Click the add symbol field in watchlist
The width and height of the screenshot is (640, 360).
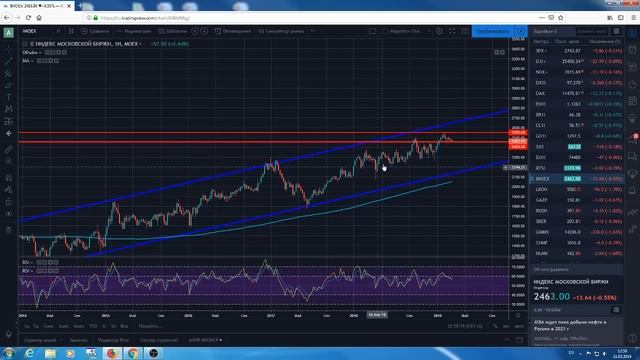591,31
